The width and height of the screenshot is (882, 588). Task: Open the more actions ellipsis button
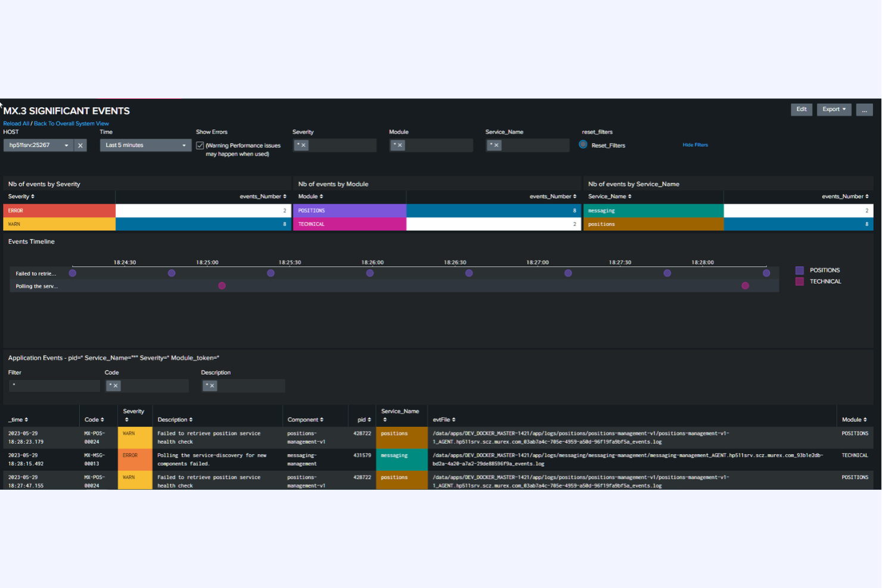864,110
